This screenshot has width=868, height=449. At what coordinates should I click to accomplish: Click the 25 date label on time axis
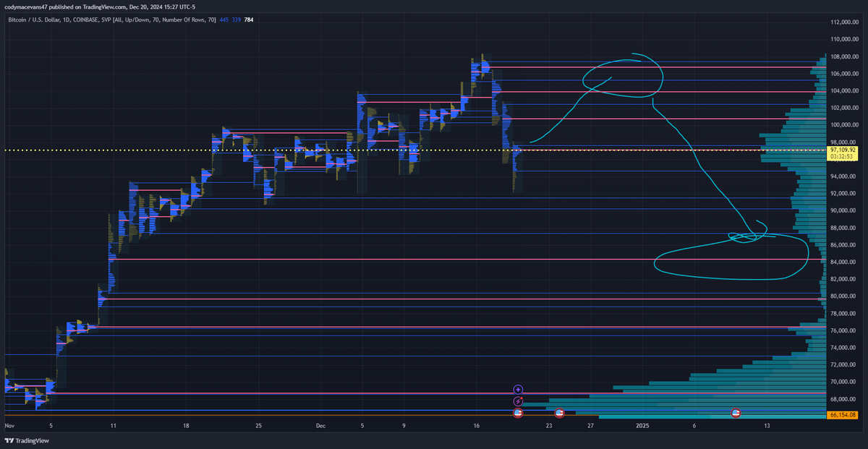point(258,426)
